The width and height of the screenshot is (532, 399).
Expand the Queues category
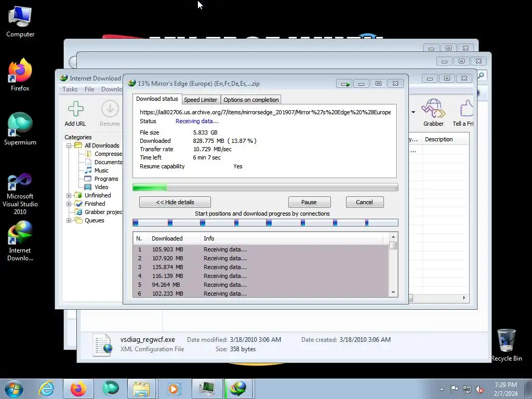[69, 220]
